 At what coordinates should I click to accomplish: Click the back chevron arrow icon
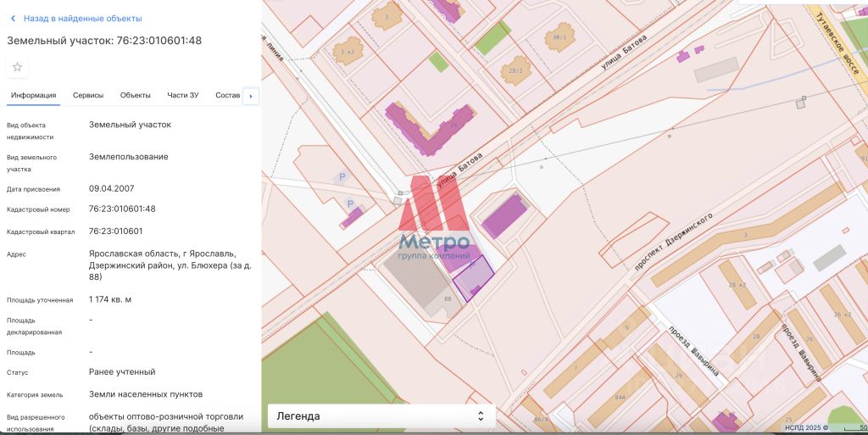(x=13, y=19)
